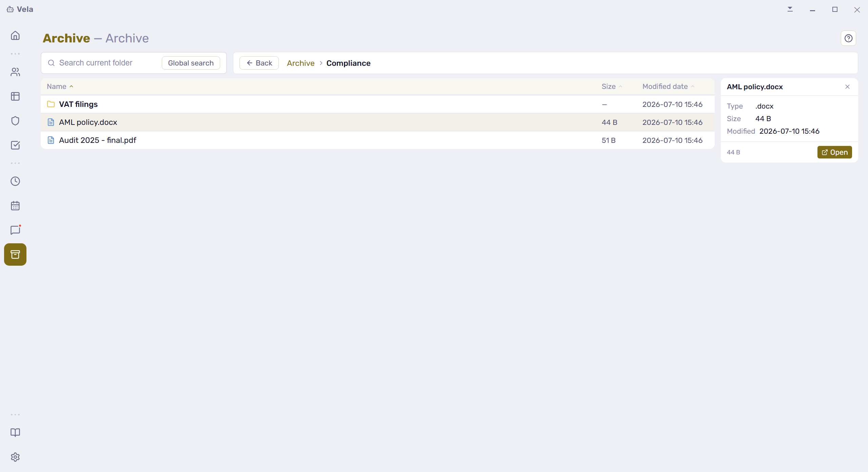
Task: Open the AML policy.docx with Open button
Action: click(834, 152)
